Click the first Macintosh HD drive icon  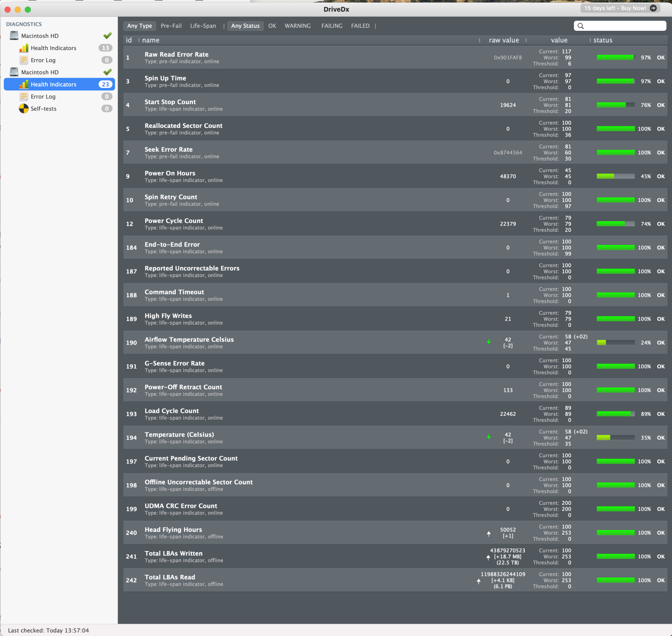pyautogui.click(x=14, y=36)
